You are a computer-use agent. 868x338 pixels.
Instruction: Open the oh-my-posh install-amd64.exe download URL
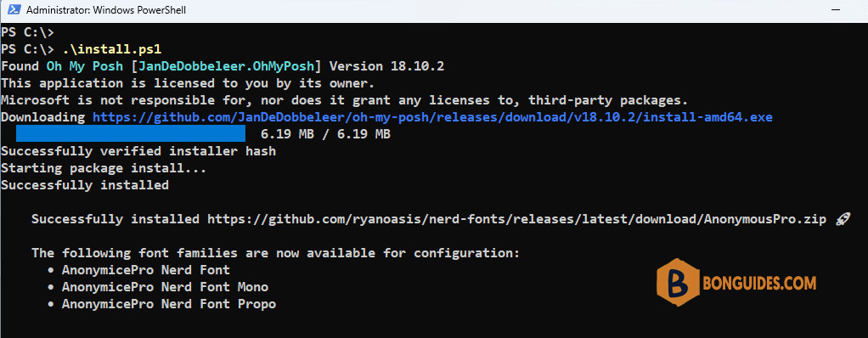coord(432,117)
